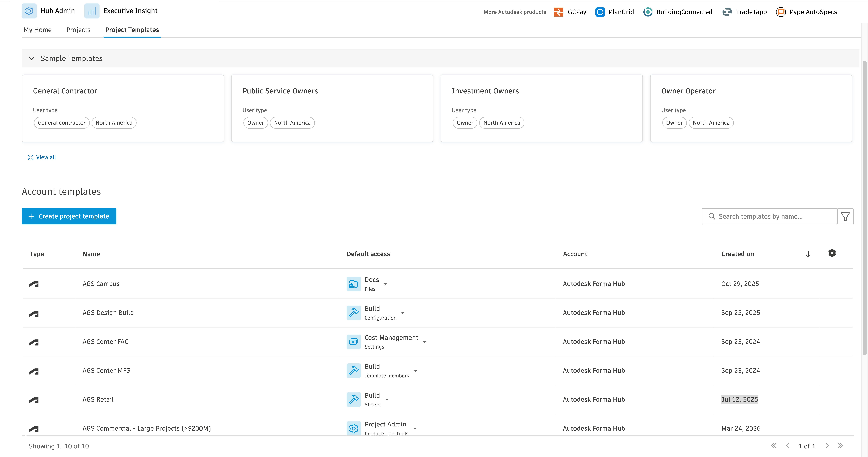Focus the Search templates by name field
This screenshot has width=868, height=457.
(769, 216)
